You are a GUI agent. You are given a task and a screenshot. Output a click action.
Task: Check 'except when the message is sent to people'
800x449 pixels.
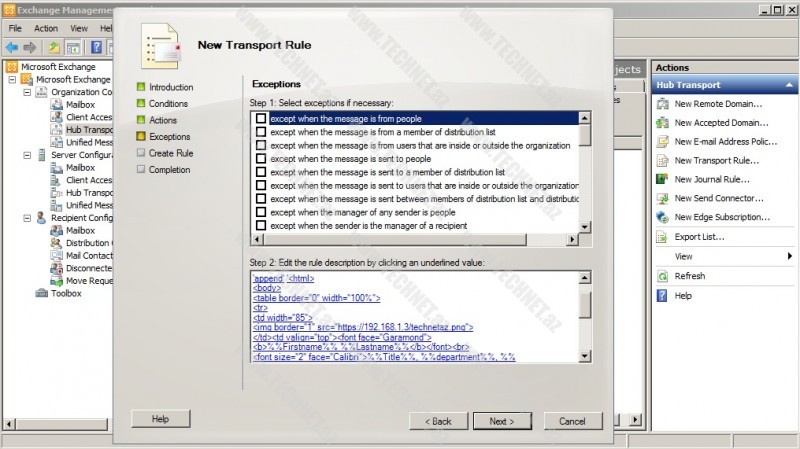[261, 159]
